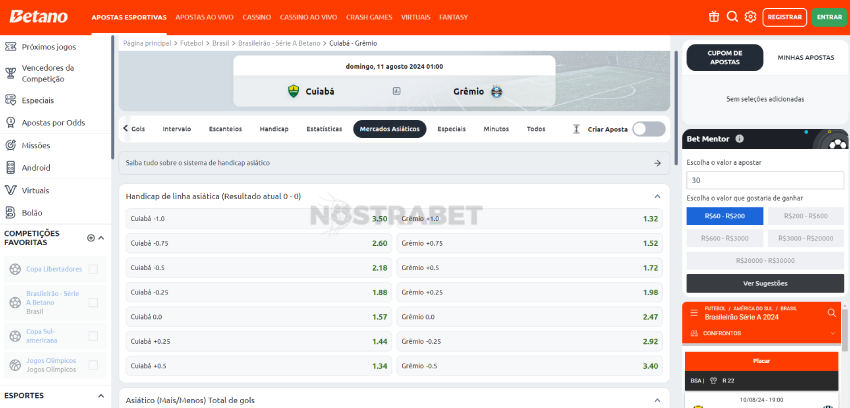Select the R$200 - R$600 win range
This screenshot has height=408, width=850.
pos(806,216)
